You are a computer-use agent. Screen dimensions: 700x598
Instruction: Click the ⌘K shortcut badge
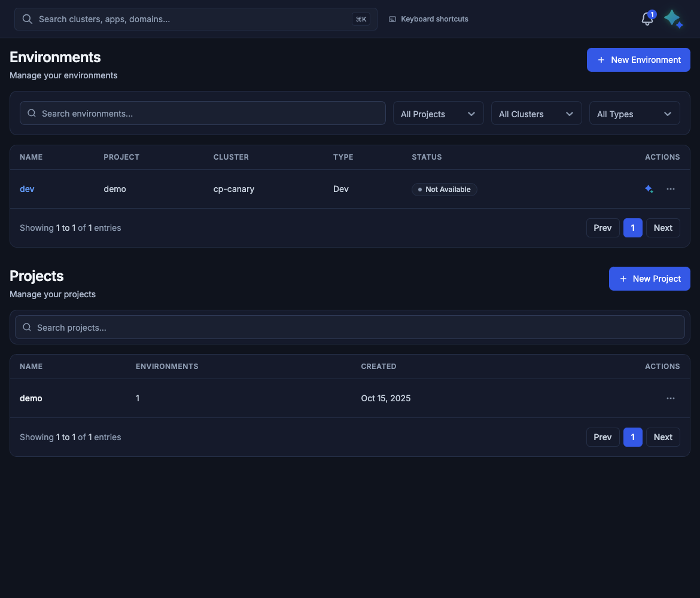[x=361, y=19]
